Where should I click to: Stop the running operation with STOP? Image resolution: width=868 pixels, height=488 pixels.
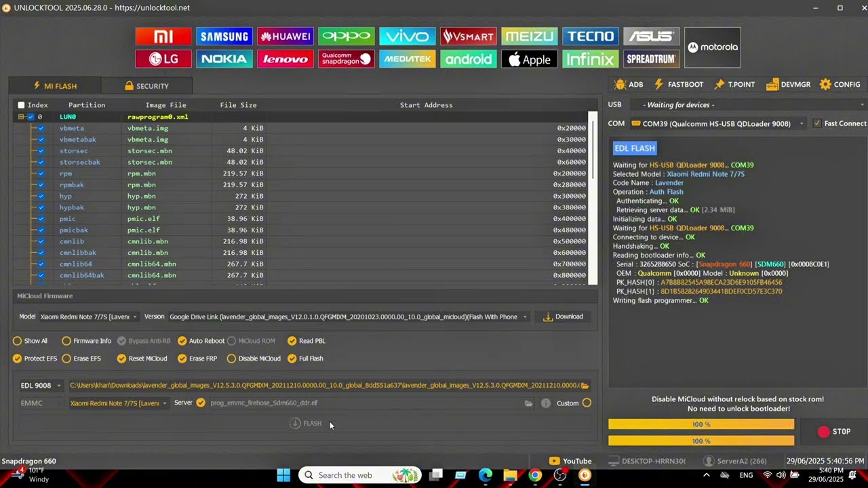(x=833, y=432)
